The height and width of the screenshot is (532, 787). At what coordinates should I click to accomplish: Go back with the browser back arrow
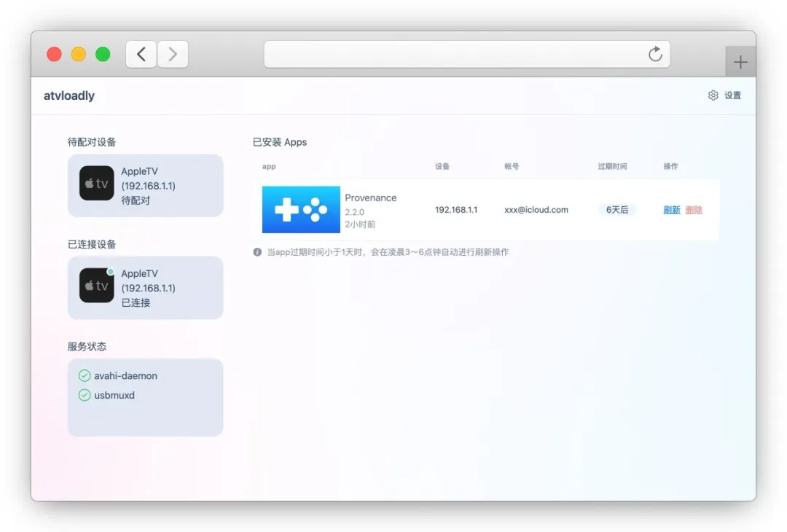pyautogui.click(x=141, y=54)
